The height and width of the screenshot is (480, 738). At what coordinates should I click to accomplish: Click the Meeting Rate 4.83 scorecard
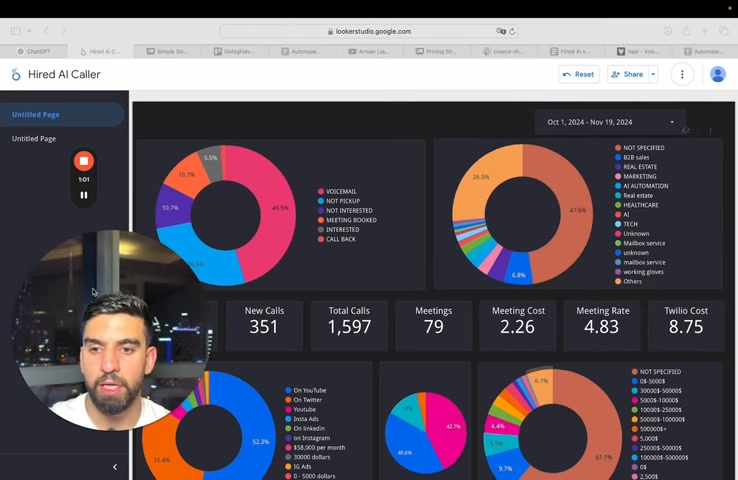point(602,326)
